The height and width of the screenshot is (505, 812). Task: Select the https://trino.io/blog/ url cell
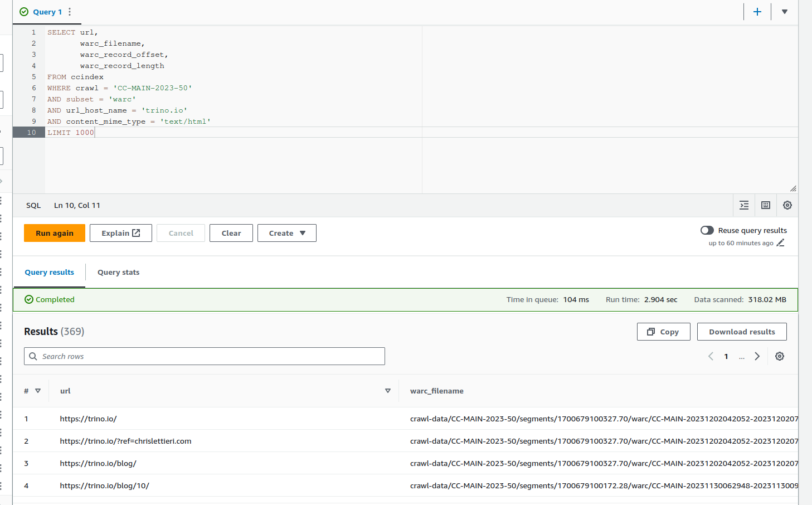point(98,463)
